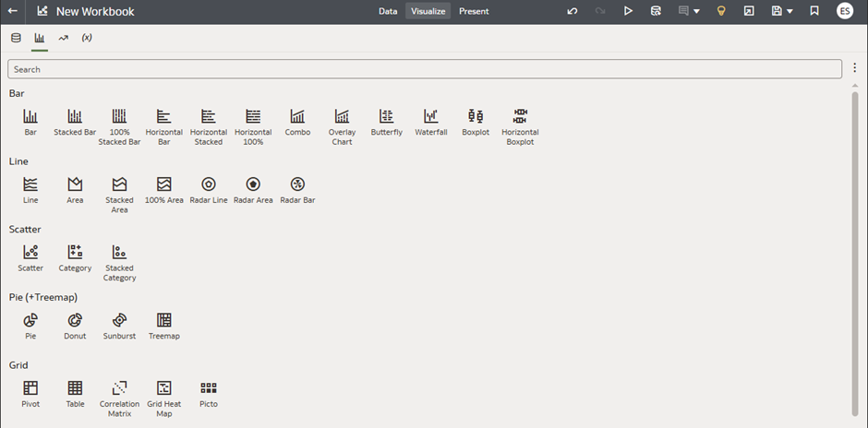
Task: Pick the Grid Heat Map icon
Action: (x=164, y=389)
